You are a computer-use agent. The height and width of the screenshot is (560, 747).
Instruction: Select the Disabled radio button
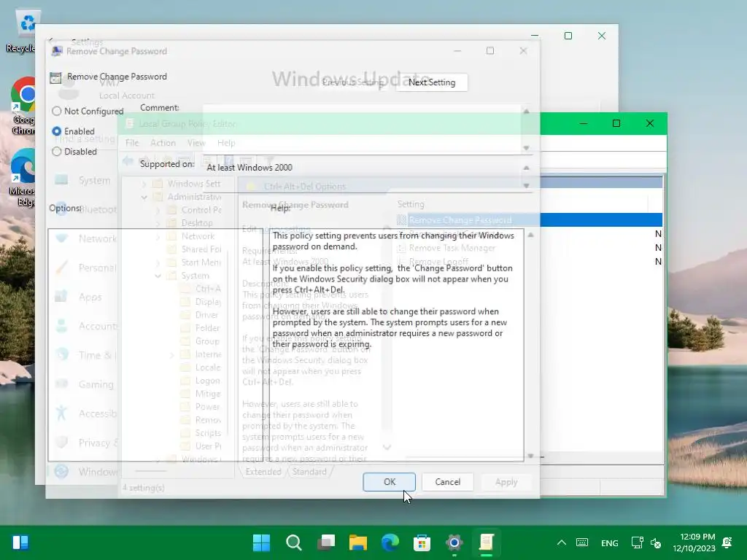57,152
